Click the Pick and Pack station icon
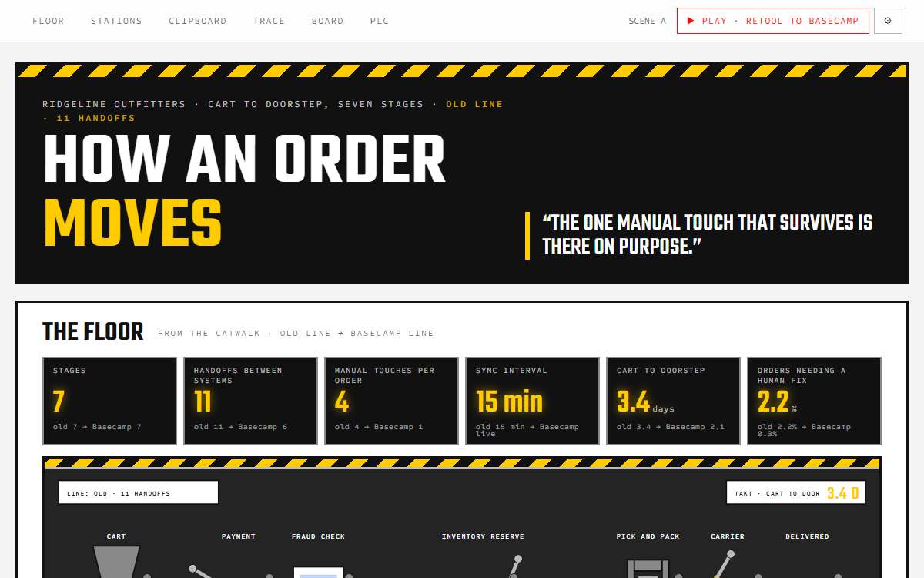 [x=648, y=569]
